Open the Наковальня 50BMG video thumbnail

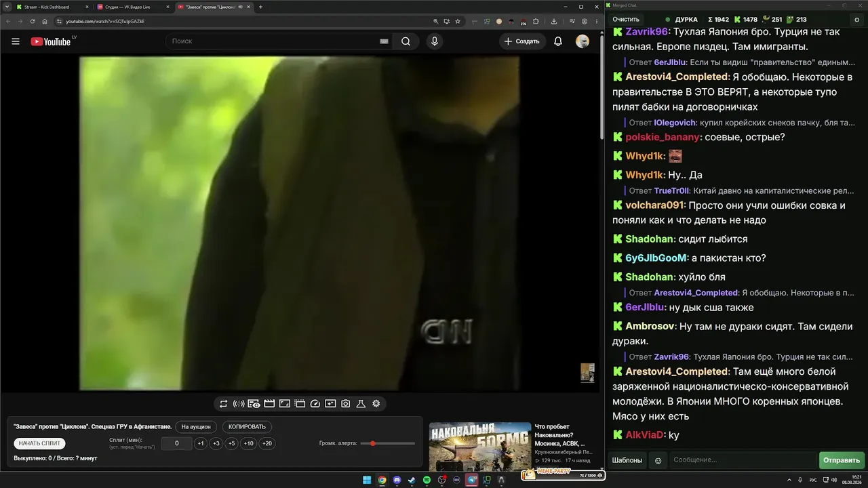pyautogui.click(x=480, y=446)
